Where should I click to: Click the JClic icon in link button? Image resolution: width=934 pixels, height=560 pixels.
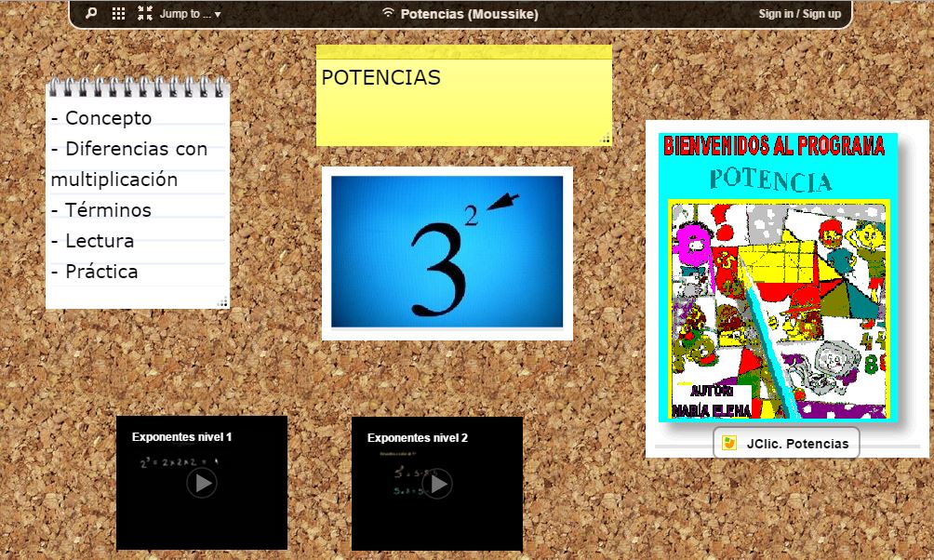coord(729,443)
